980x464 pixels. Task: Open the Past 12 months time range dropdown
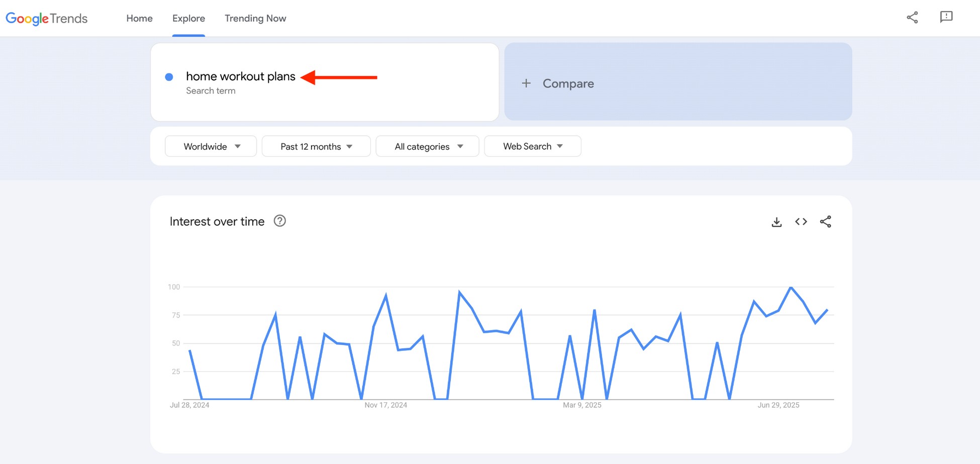coord(316,146)
